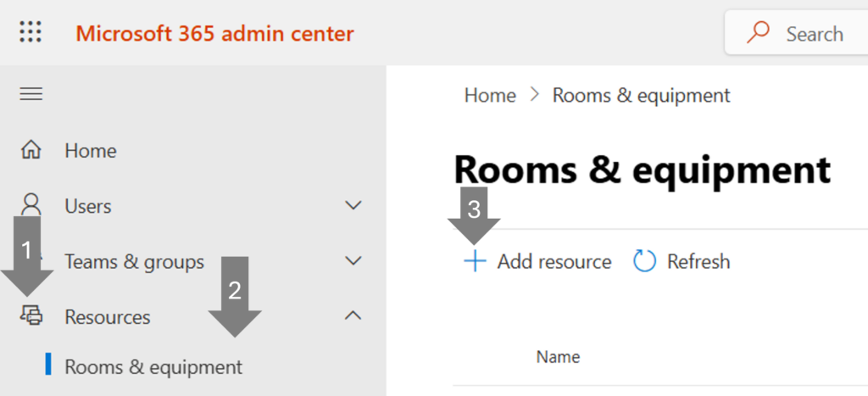Click the Rooms & equipment breadcrumb
The height and width of the screenshot is (396, 868).
click(x=641, y=96)
